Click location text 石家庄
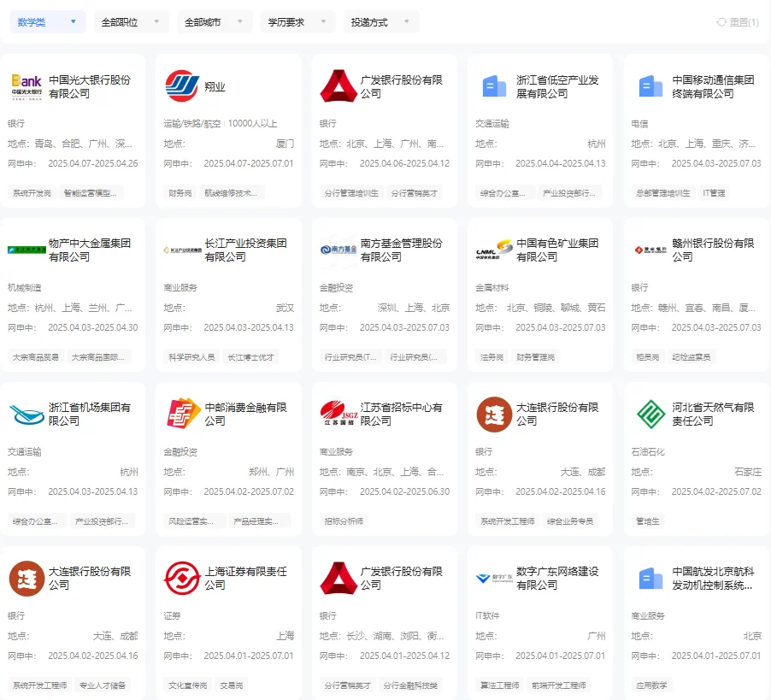 pyautogui.click(x=748, y=472)
